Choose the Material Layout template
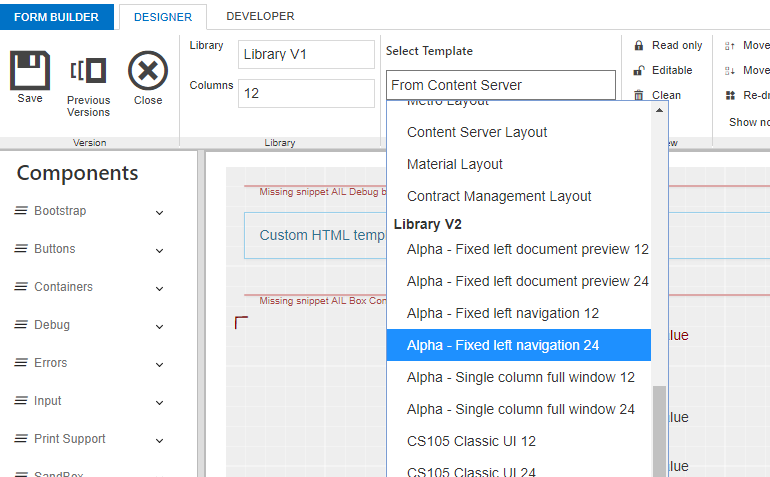770x477 pixels. point(455,164)
